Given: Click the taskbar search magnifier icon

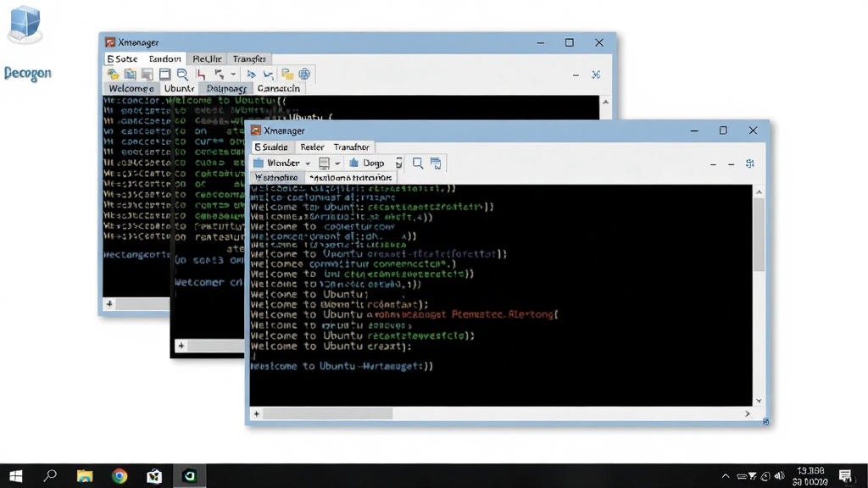Looking at the screenshot, I should [50, 476].
